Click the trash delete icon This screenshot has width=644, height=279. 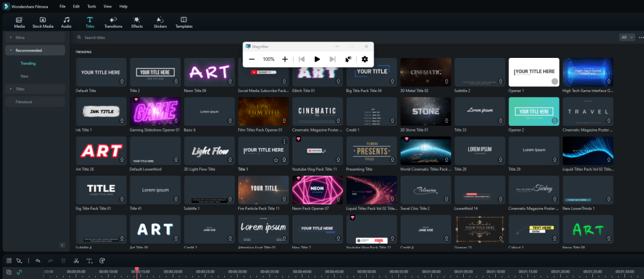tap(63, 261)
